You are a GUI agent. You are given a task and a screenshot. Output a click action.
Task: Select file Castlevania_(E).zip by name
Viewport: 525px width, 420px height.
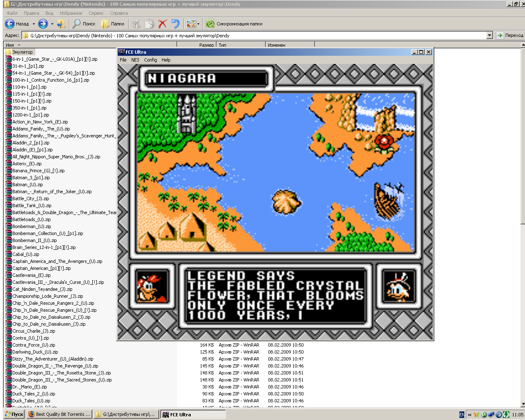click(x=32, y=275)
